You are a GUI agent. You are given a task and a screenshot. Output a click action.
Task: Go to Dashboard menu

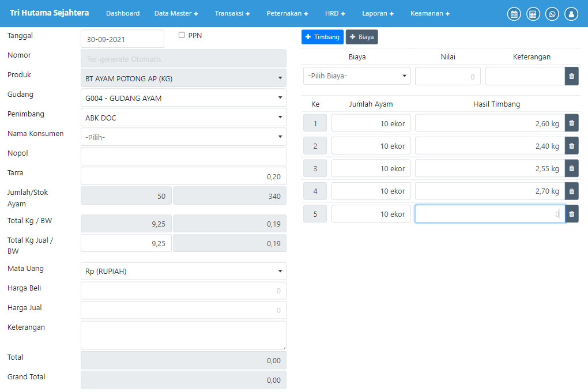[x=123, y=13]
